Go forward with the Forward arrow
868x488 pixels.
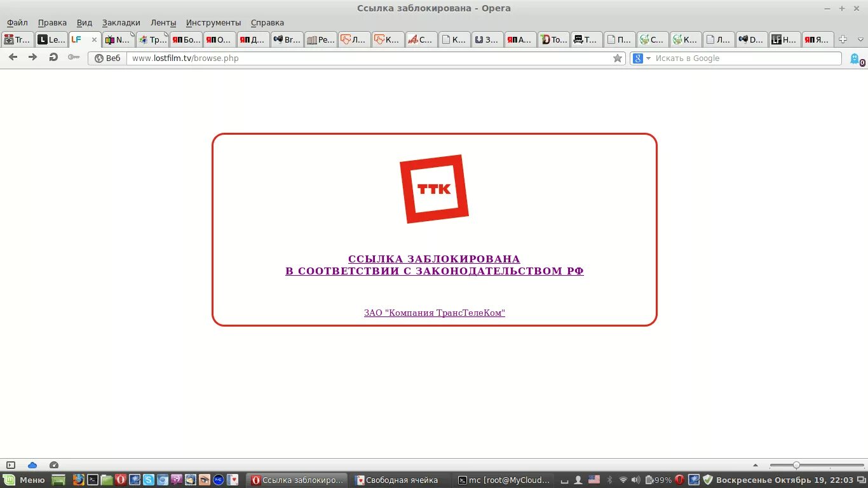click(x=33, y=57)
